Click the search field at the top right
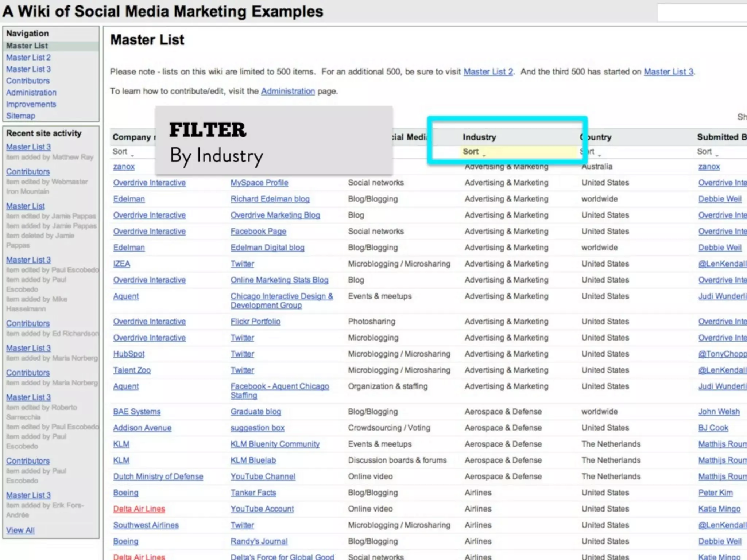Image resolution: width=747 pixels, height=560 pixels. pos(702,13)
